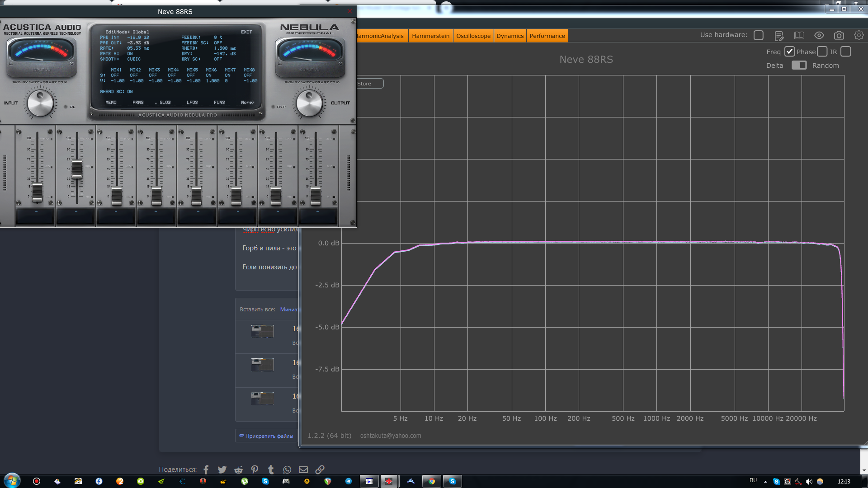
Task: Click the first Nebula fader handle
Action: pyautogui.click(x=37, y=192)
